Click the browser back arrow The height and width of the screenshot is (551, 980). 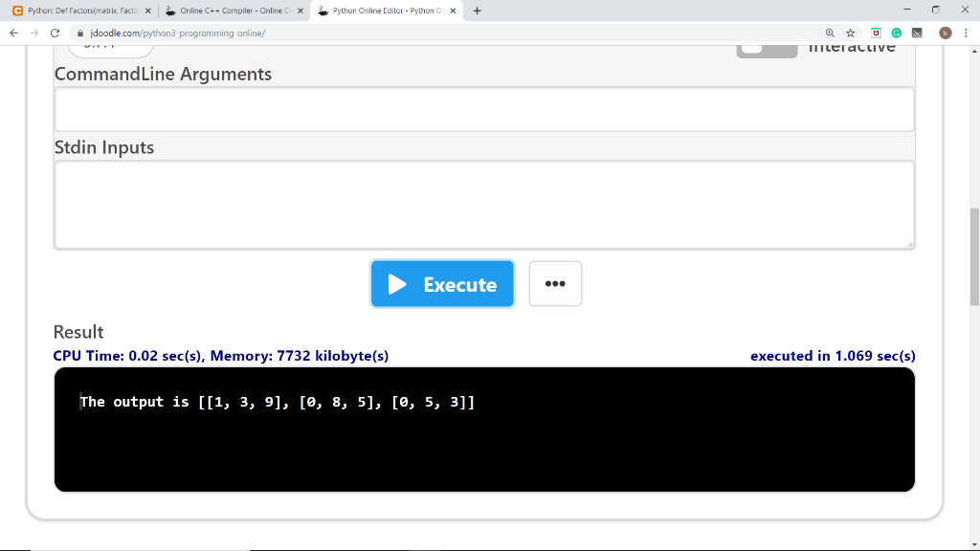(x=13, y=33)
